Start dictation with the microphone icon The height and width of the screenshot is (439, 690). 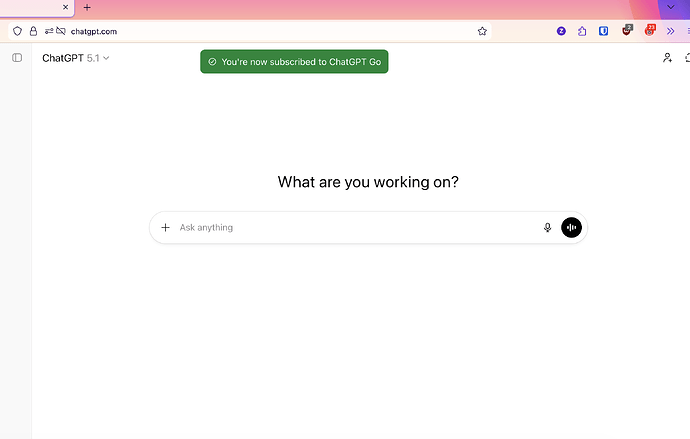[547, 227]
